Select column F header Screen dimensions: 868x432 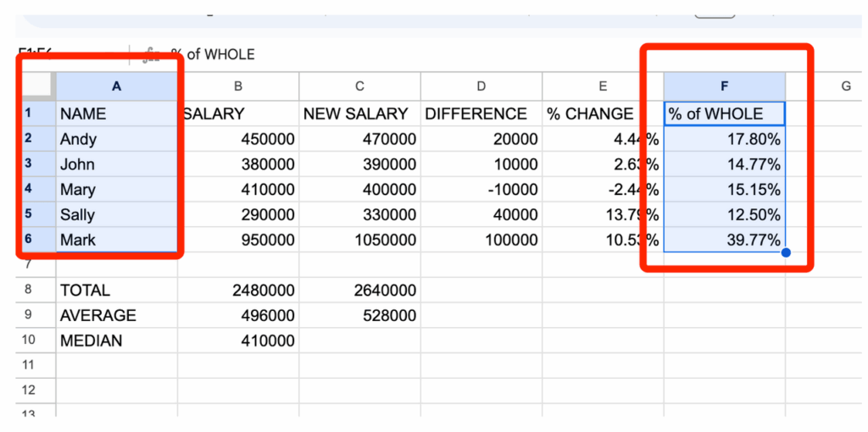pyautogui.click(x=724, y=86)
